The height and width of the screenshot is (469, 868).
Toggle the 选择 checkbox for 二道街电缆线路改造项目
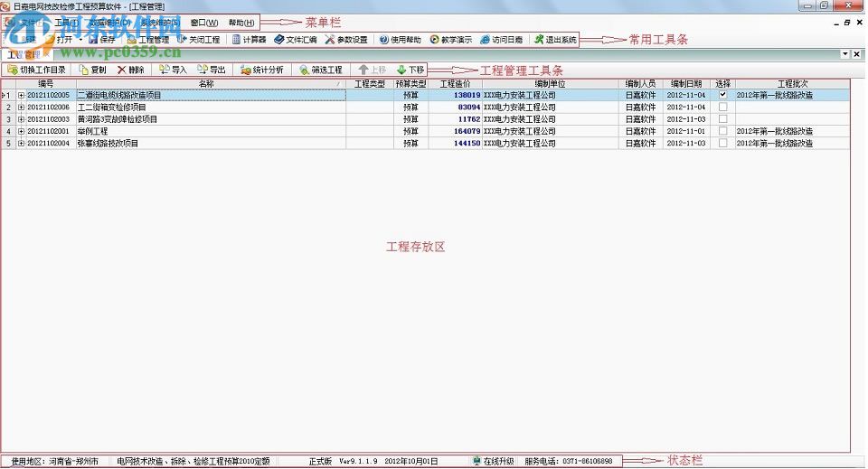tap(722, 95)
